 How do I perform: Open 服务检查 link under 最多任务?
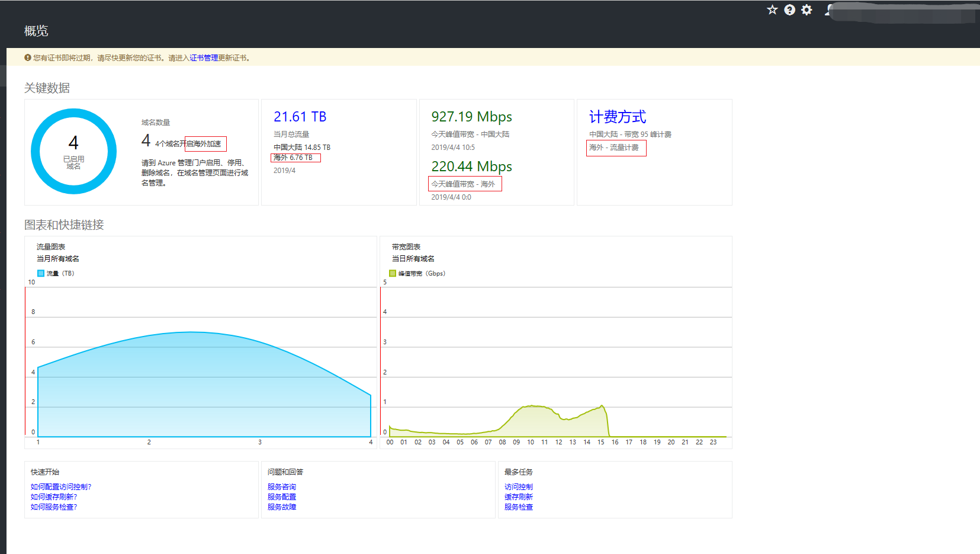[519, 507]
